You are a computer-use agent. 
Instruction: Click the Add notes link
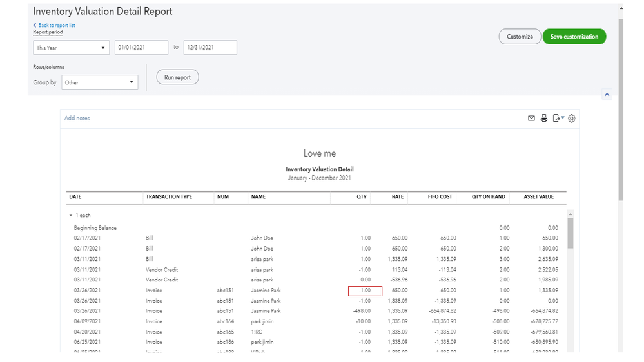pyautogui.click(x=77, y=119)
